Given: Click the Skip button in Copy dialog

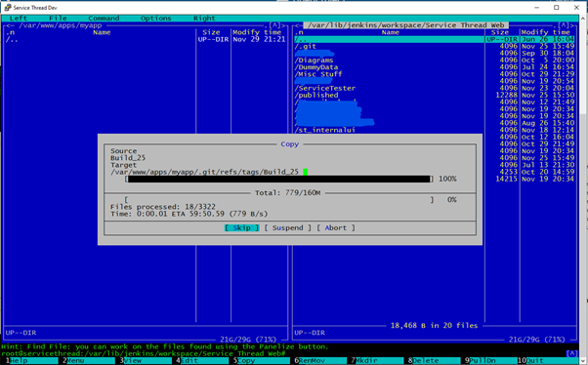Looking at the screenshot, I should [241, 227].
